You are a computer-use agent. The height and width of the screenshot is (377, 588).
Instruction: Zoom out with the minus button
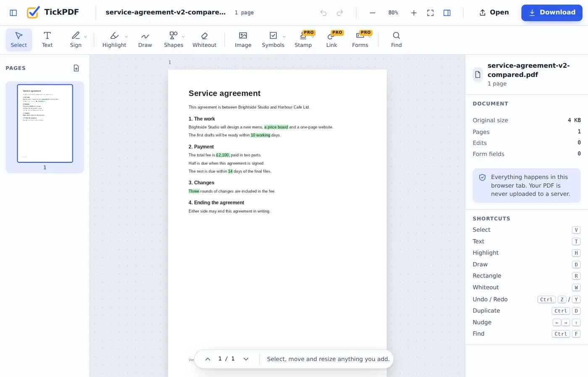[372, 13]
